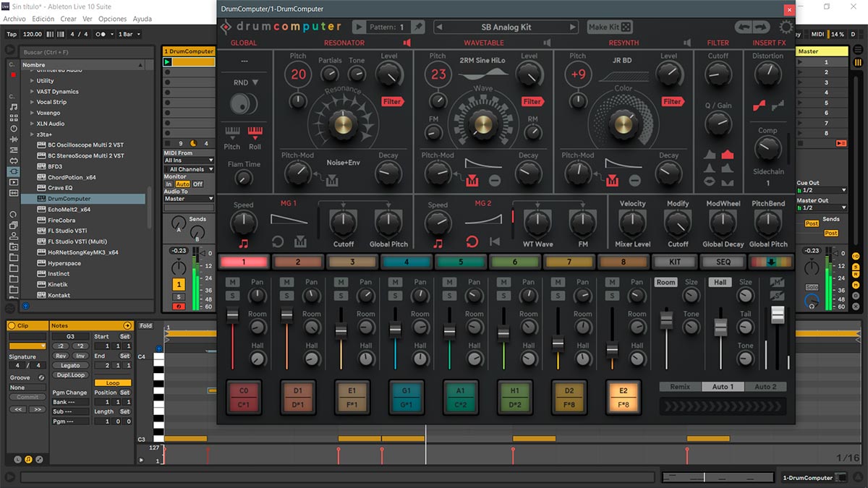The height and width of the screenshot is (488, 868).
Task: Mute the Wavetable engine speaker icon
Action: [547, 43]
